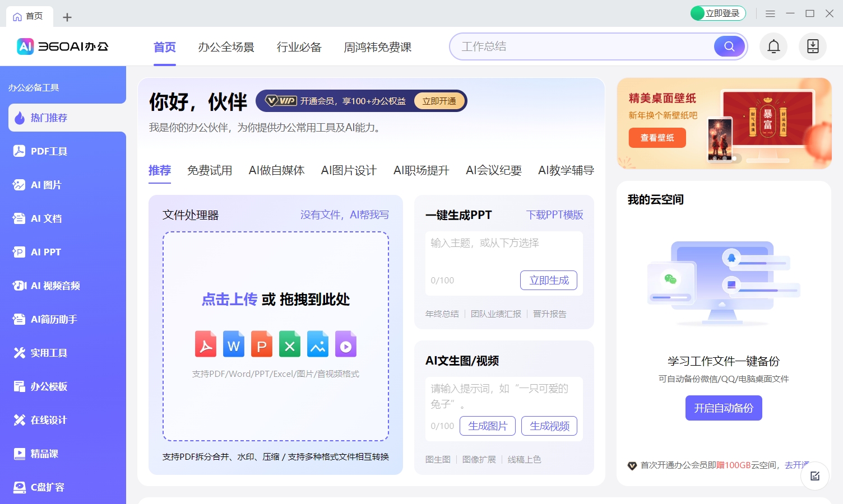Click the floating feedback edit icon

815,476
